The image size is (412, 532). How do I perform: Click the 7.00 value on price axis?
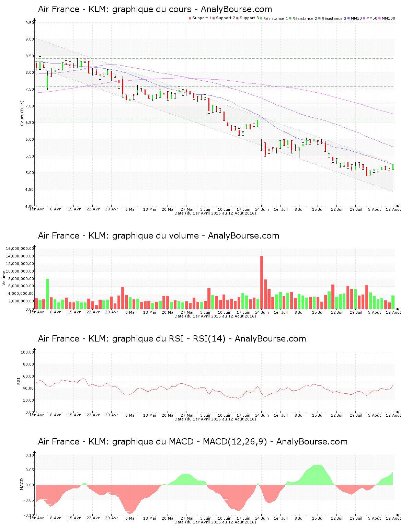tap(30, 106)
